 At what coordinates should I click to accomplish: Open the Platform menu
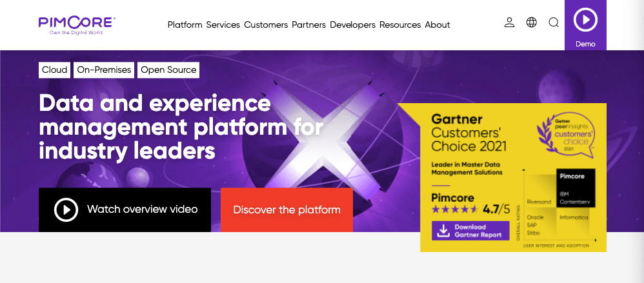click(185, 25)
